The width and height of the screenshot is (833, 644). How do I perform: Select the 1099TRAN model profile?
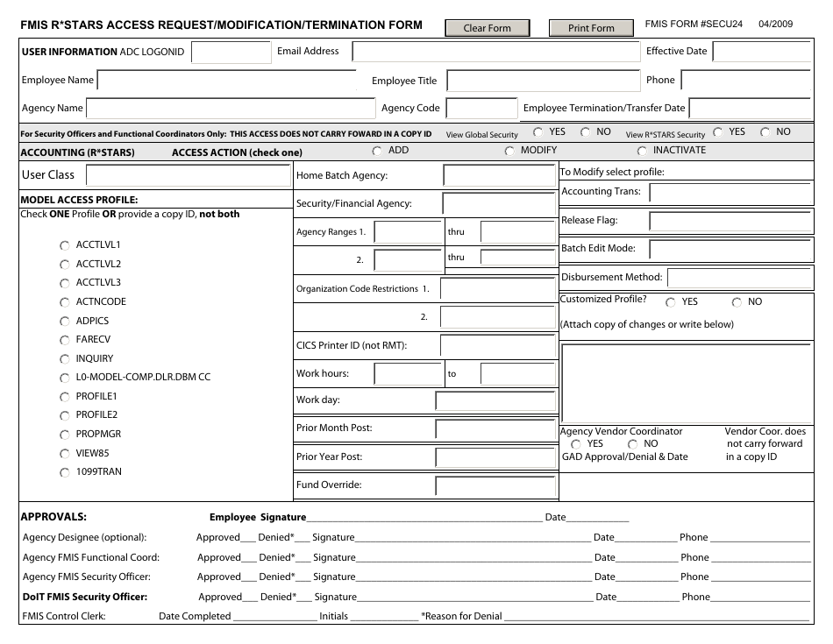64,471
